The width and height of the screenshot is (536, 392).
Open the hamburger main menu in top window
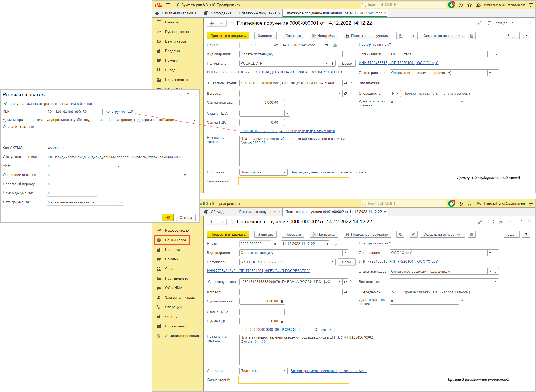click(x=168, y=5)
